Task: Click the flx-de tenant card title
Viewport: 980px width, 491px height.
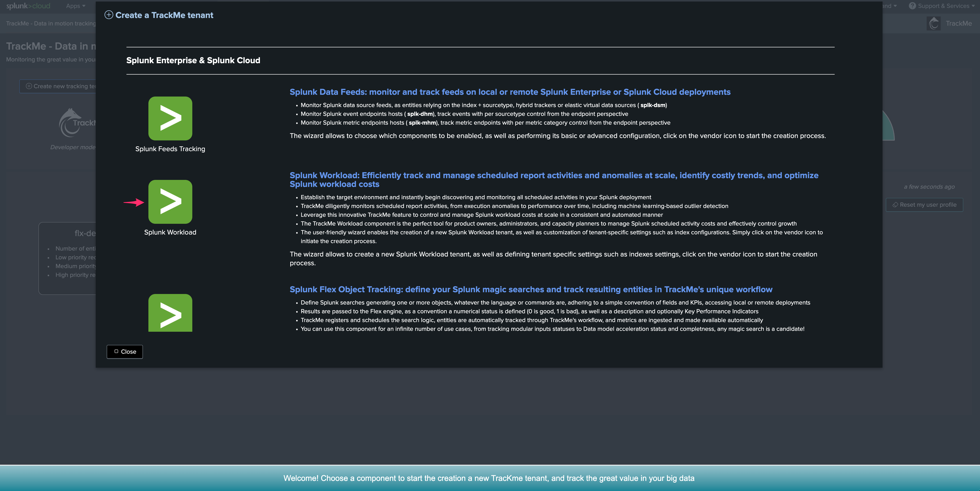Action: click(x=85, y=233)
